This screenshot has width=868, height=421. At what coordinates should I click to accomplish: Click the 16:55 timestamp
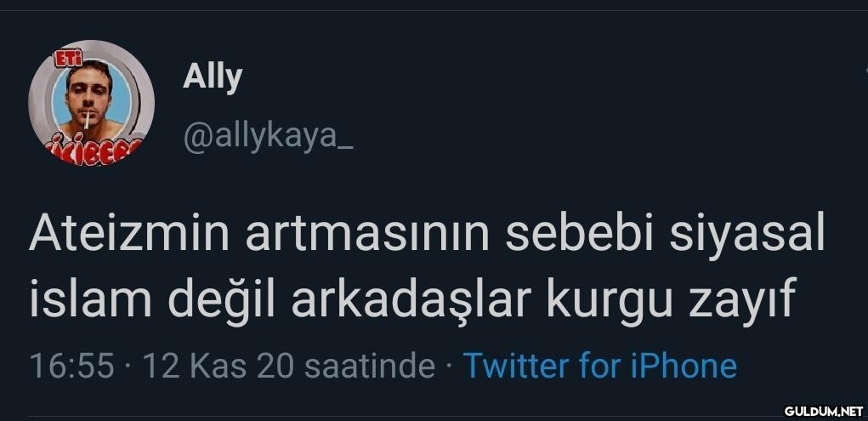[72, 367]
